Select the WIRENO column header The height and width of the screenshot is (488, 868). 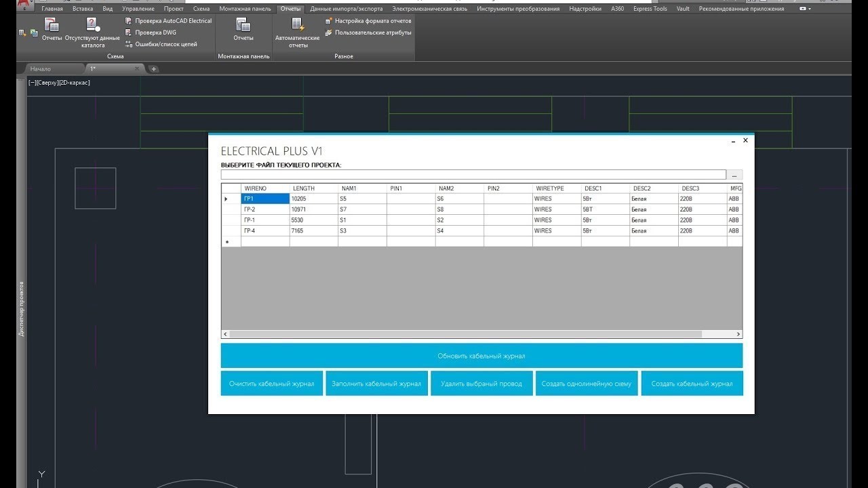coord(265,188)
